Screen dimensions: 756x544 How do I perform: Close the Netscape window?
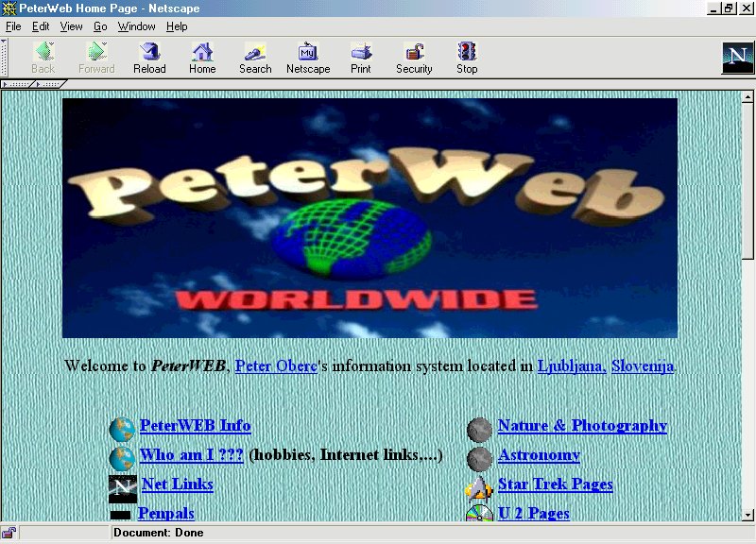(x=745, y=8)
